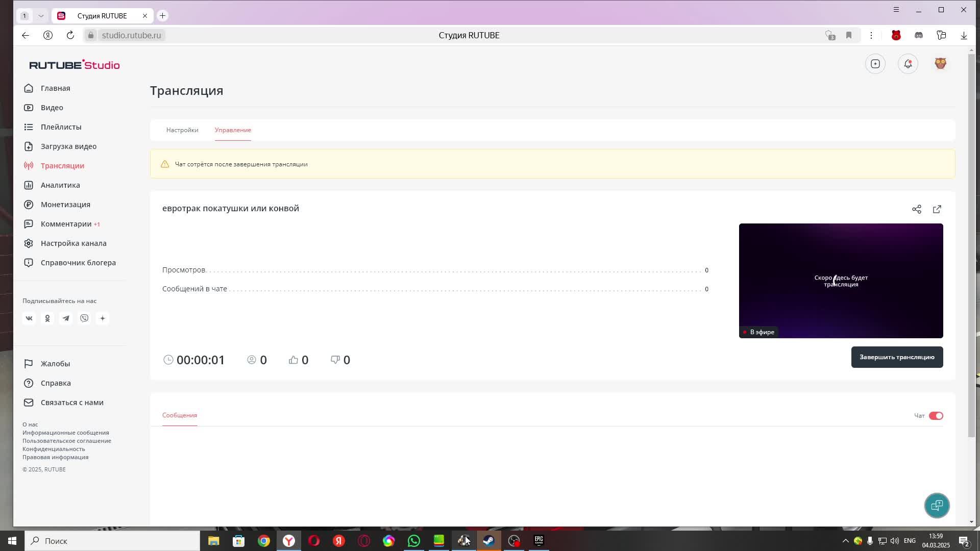Screen dimensions: 980x551
Task: Show hidden system tray icons
Action: 845,541
